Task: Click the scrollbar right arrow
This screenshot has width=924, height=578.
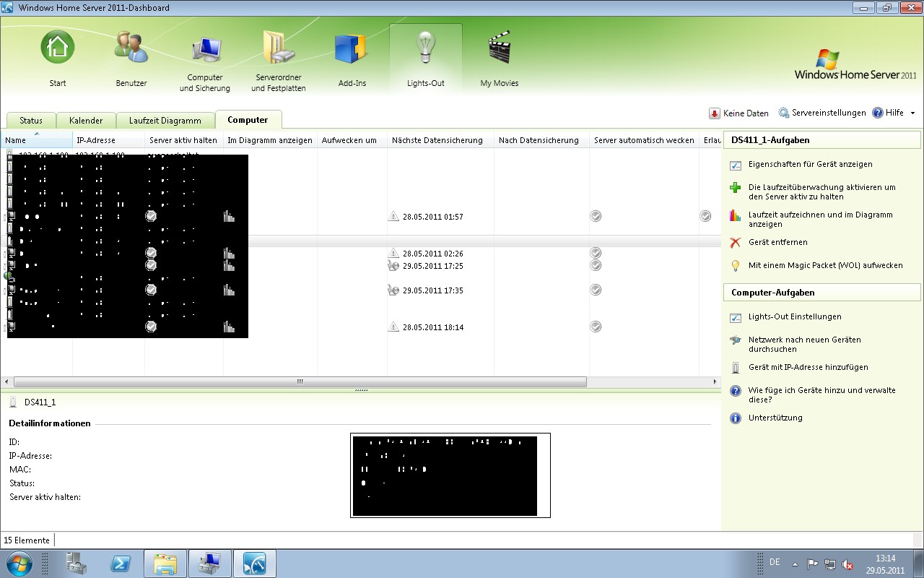Action: click(x=715, y=381)
